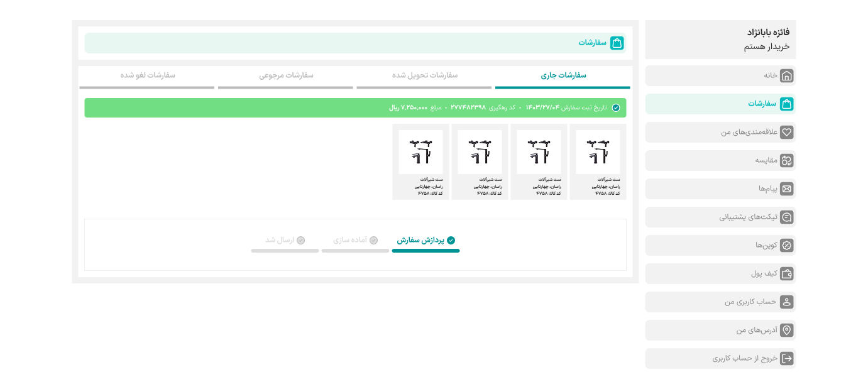Click the check icon in the green order bar
The image size is (868, 389).
click(615, 107)
